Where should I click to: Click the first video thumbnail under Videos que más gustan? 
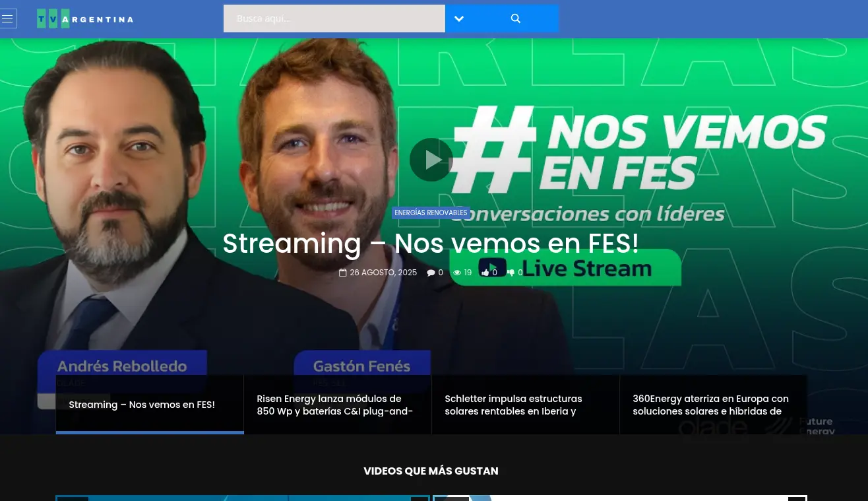[243, 498]
